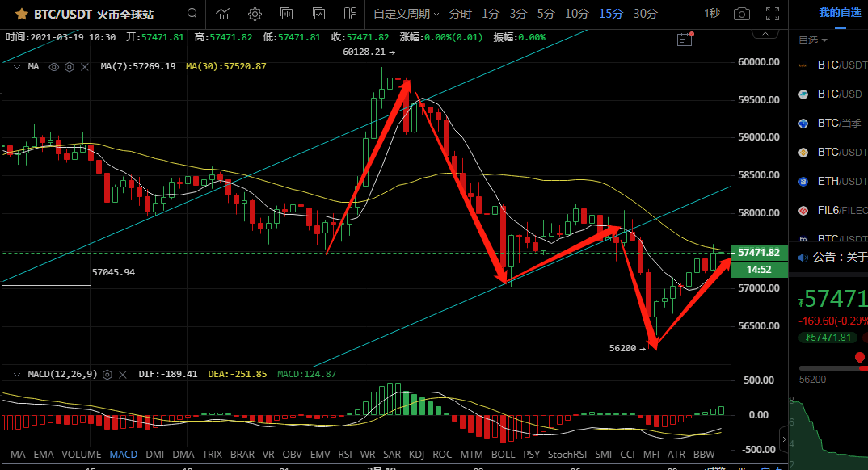Select the EMV indicator

(320, 455)
